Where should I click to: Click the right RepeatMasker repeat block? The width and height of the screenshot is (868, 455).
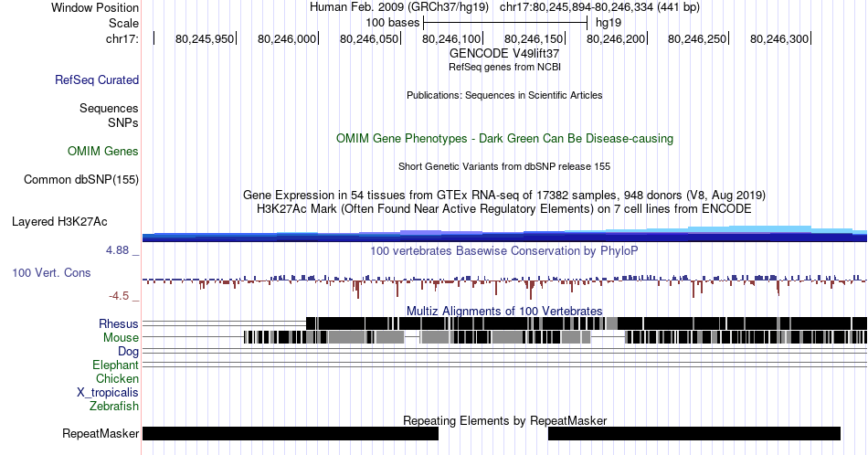click(x=694, y=433)
